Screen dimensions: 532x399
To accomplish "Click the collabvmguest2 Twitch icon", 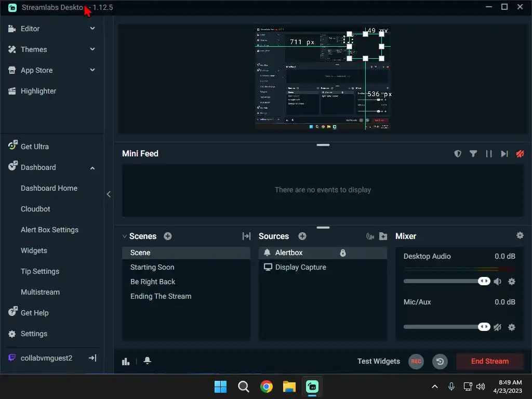I will (12, 357).
